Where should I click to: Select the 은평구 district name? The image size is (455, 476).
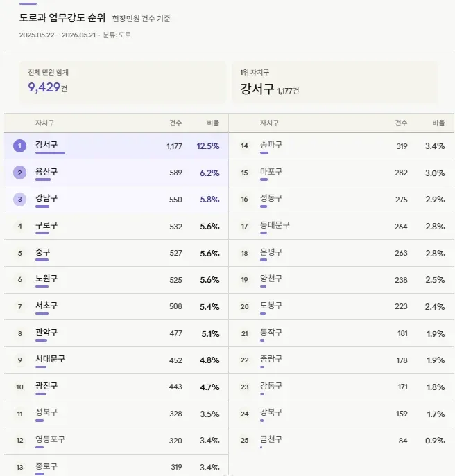coord(271,252)
